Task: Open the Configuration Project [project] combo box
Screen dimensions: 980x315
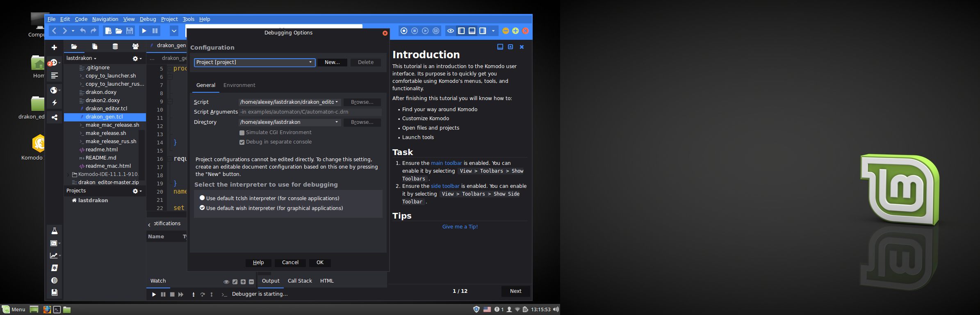Action: [x=255, y=62]
